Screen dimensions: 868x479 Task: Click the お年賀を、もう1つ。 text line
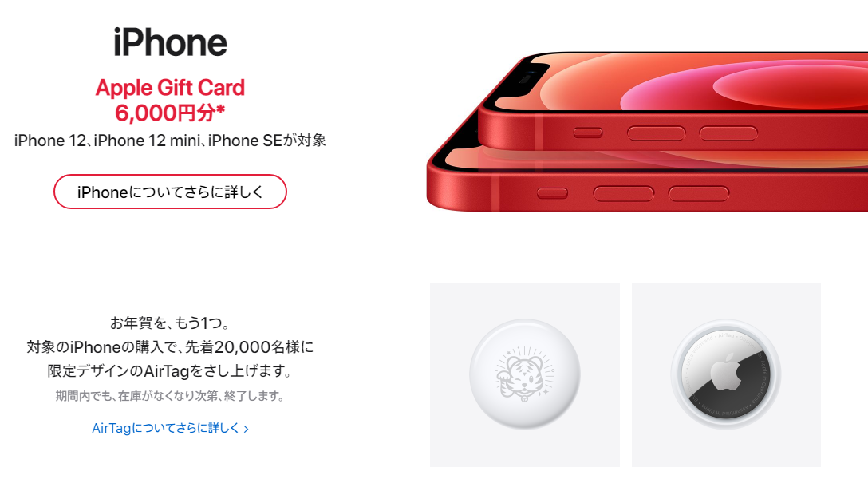click(170, 323)
